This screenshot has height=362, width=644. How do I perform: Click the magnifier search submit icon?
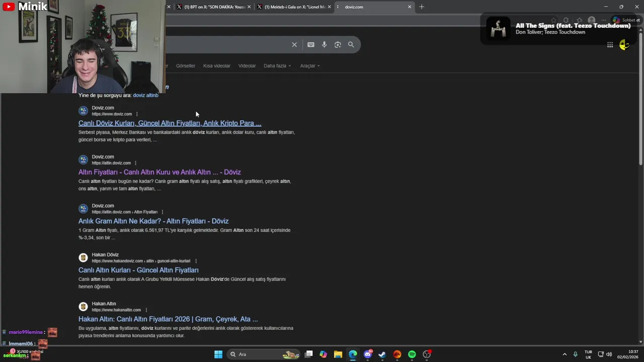pos(351,45)
